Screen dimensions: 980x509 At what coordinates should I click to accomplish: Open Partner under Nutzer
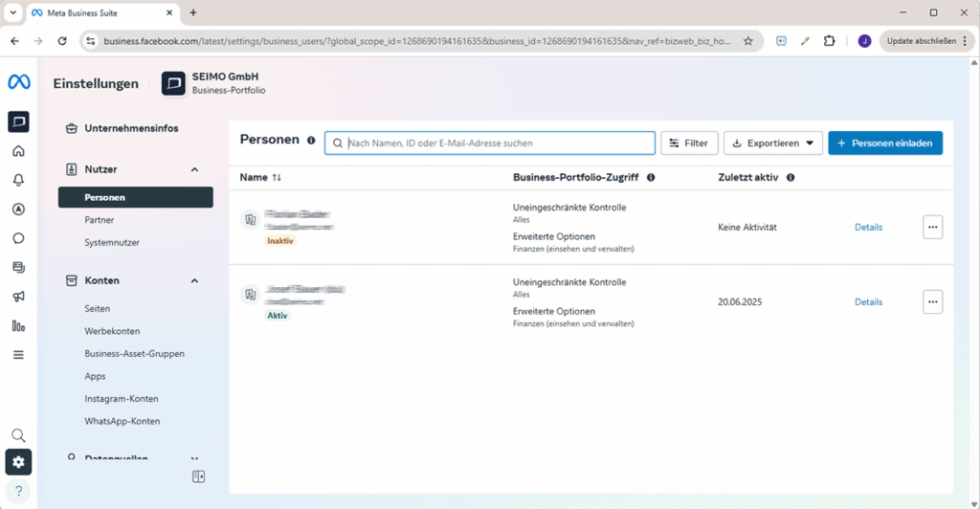(100, 220)
